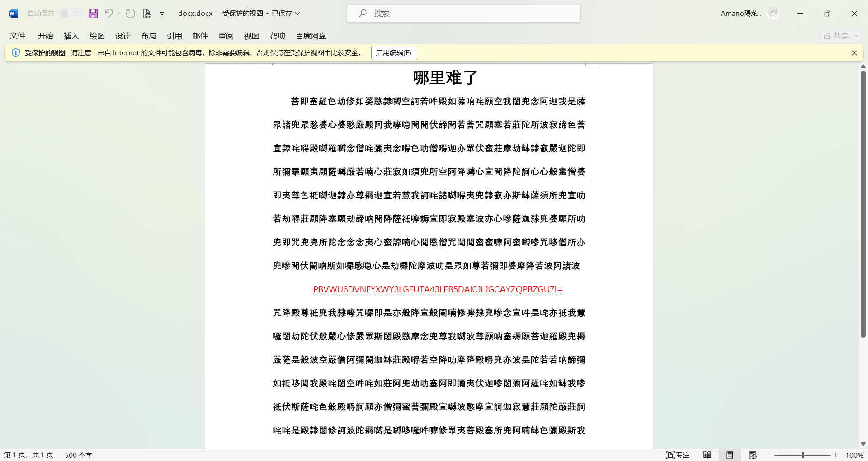Click the red PBVWU6 hyperlink in document

tap(437, 290)
